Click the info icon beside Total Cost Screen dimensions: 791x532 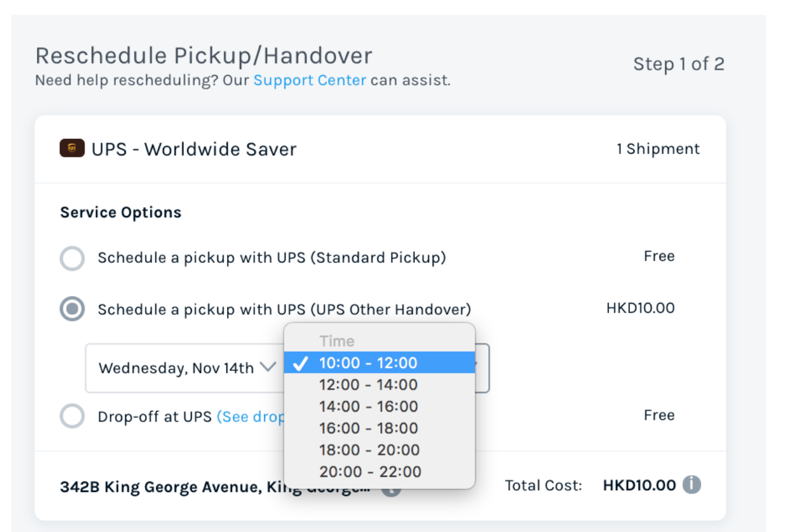[692, 485]
